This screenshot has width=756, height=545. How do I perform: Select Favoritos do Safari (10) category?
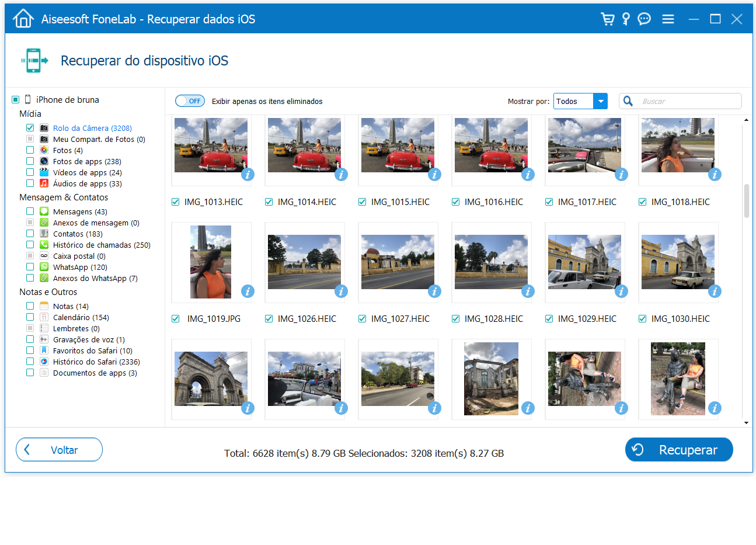[93, 351]
